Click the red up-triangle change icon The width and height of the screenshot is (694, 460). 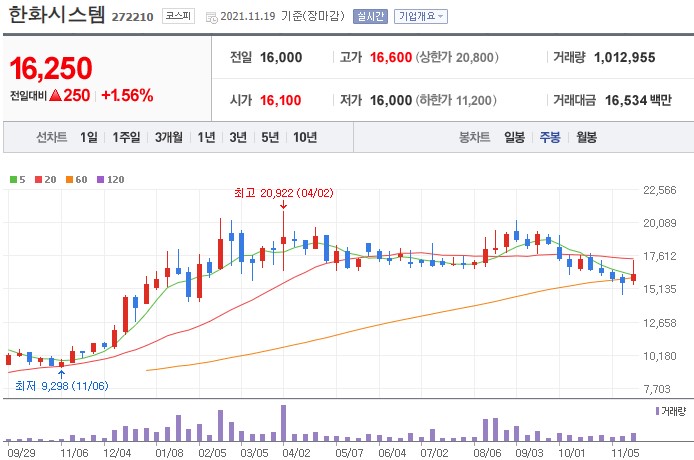pos(55,95)
